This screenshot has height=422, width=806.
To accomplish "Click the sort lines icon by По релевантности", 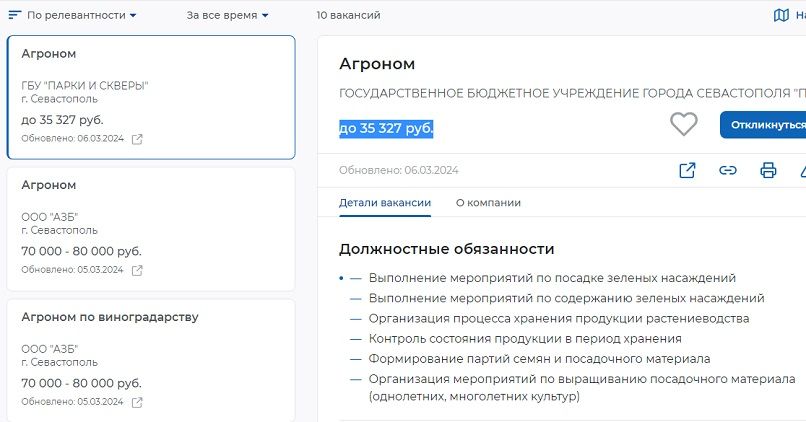I will [x=14, y=15].
